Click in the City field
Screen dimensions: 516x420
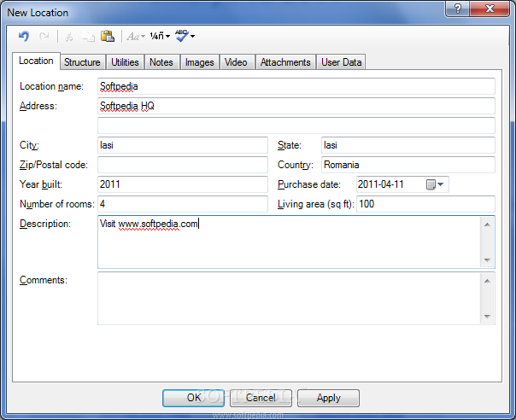pos(183,145)
